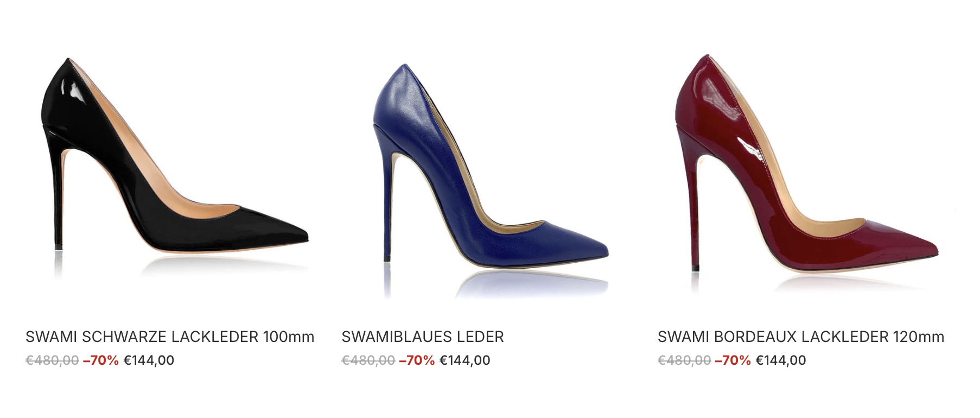Click crossed-out €480,00 under black pump
980x418 pixels.
coord(52,360)
